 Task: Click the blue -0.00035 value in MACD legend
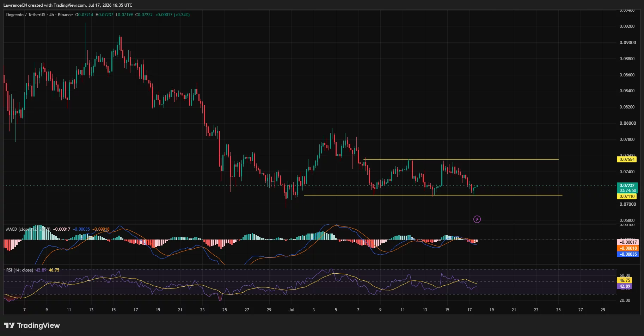[x=81, y=229]
